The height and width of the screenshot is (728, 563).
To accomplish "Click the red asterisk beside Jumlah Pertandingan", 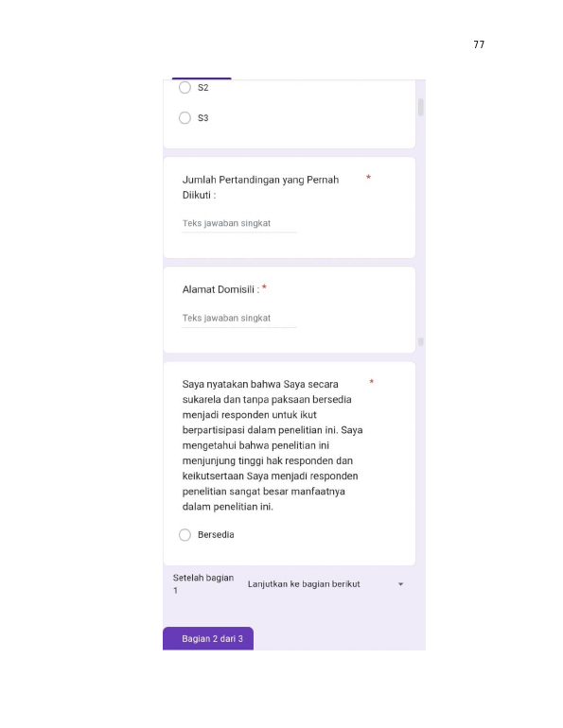I will (368, 178).
